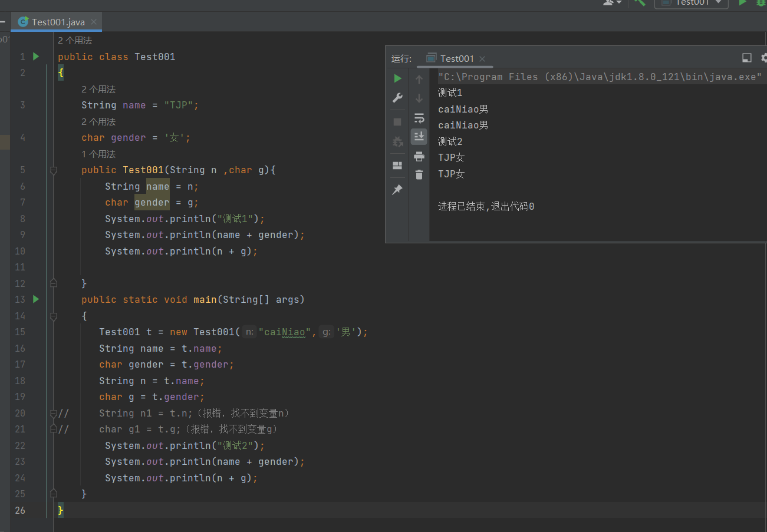Click first 'caiNiao男' console output line
Viewport: 767px width, 532px height.
coord(463,109)
